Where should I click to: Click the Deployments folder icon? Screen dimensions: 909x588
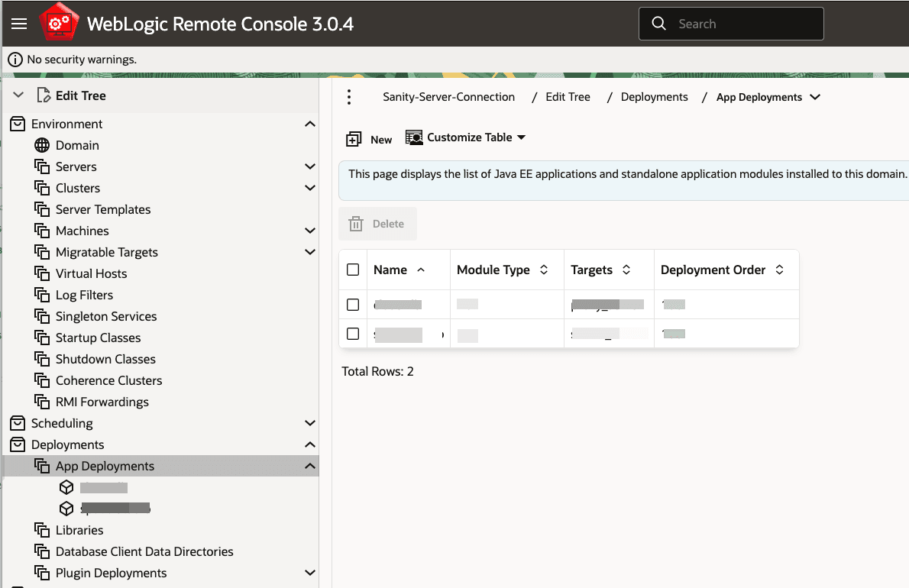[18, 445]
